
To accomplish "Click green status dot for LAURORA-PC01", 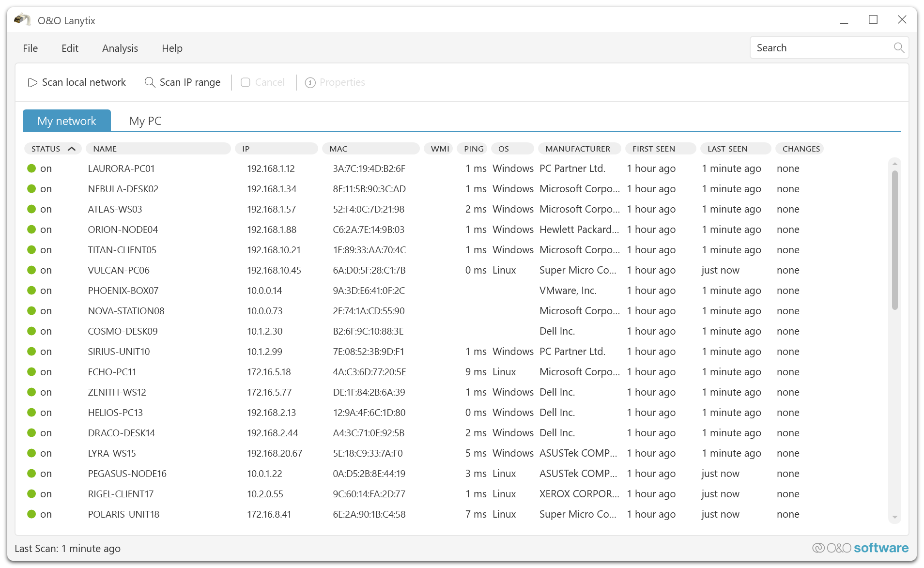I will (x=31, y=169).
